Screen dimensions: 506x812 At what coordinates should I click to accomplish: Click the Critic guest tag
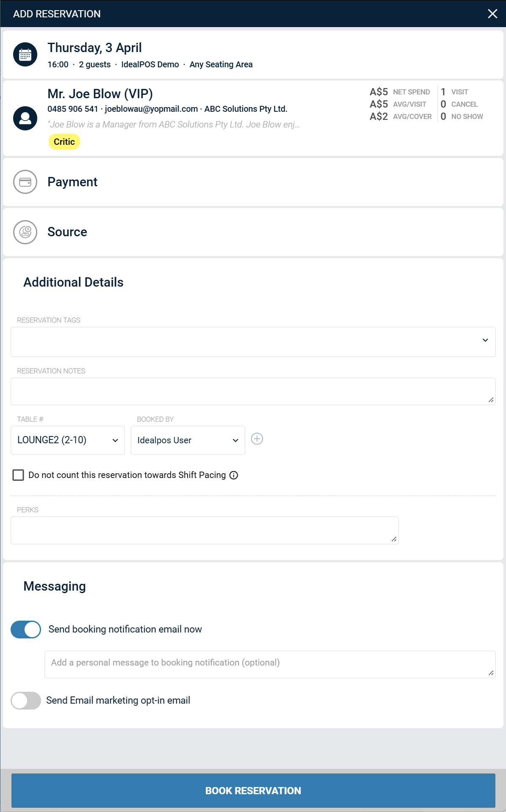(64, 142)
